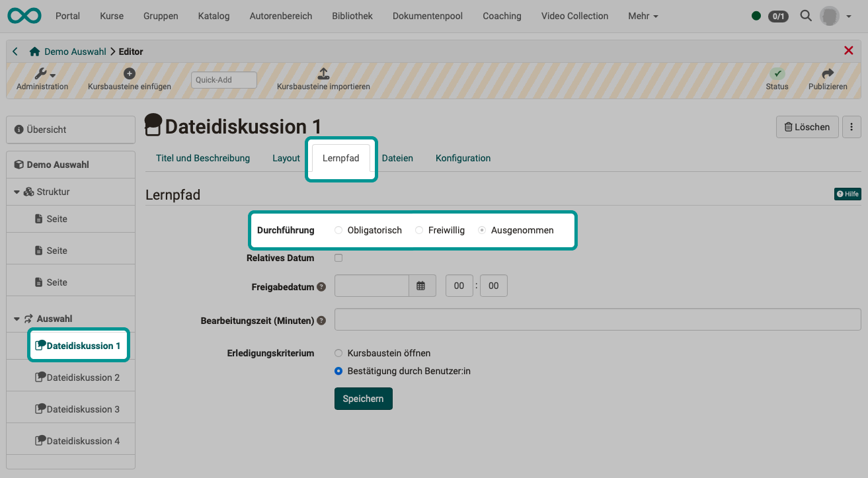Screen dimensions: 868x478
Task: Collapse the Auswahl tree section
Action: click(17, 318)
